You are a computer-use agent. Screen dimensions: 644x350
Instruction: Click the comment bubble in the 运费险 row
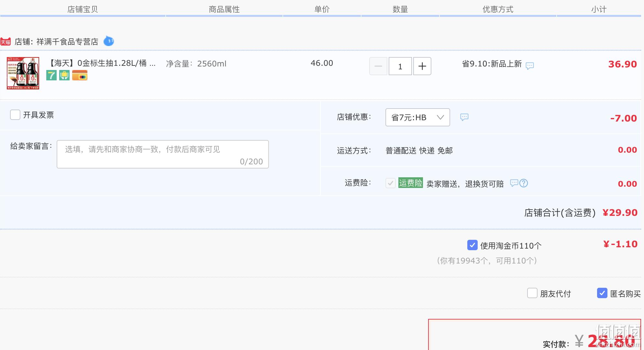514,183
